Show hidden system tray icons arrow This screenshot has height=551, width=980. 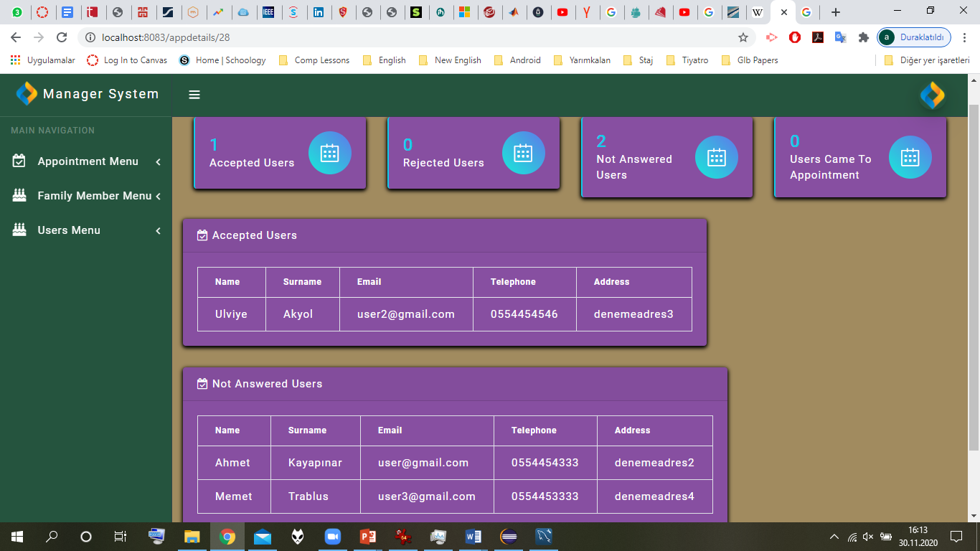(834, 537)
